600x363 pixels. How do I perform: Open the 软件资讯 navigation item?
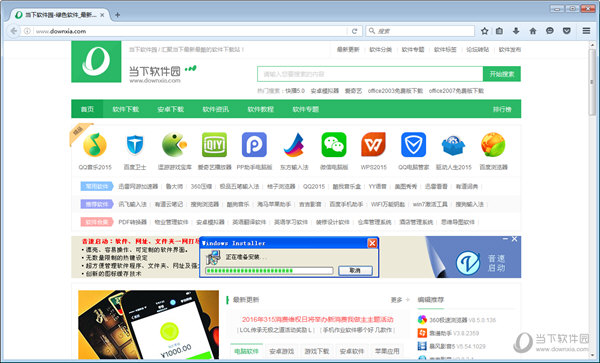[x=215, y=109]
